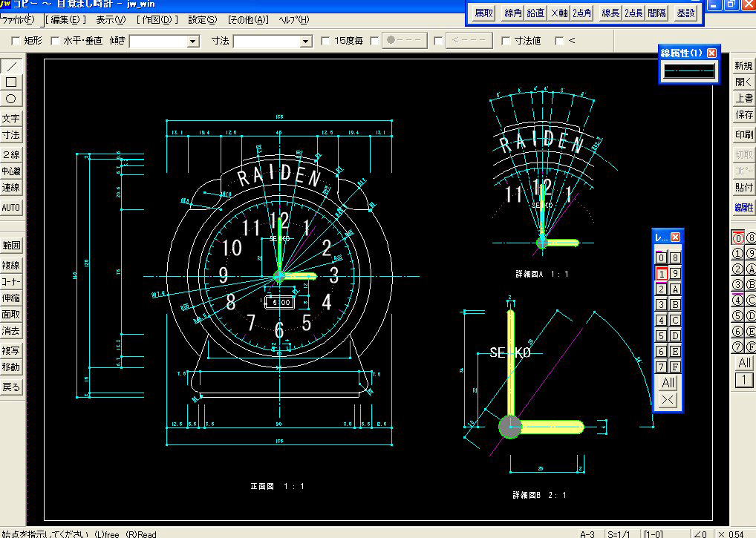Viewport: 756px width, 538px height.
Task: Close the layer panel with its red X
Action: tap(676, 237)
